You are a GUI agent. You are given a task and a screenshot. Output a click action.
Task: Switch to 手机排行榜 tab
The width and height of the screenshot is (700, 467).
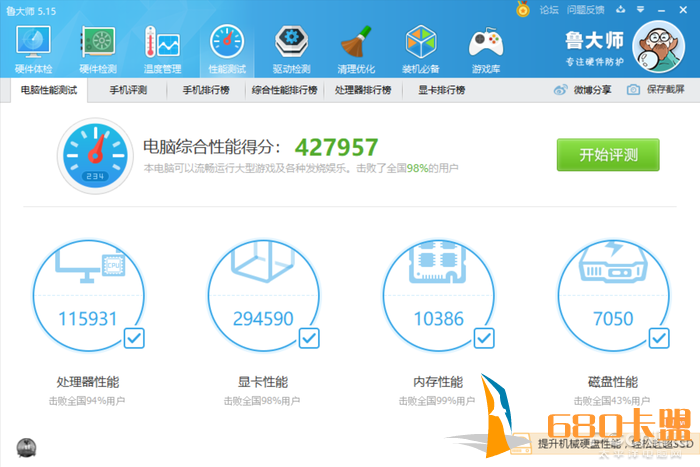206,90
